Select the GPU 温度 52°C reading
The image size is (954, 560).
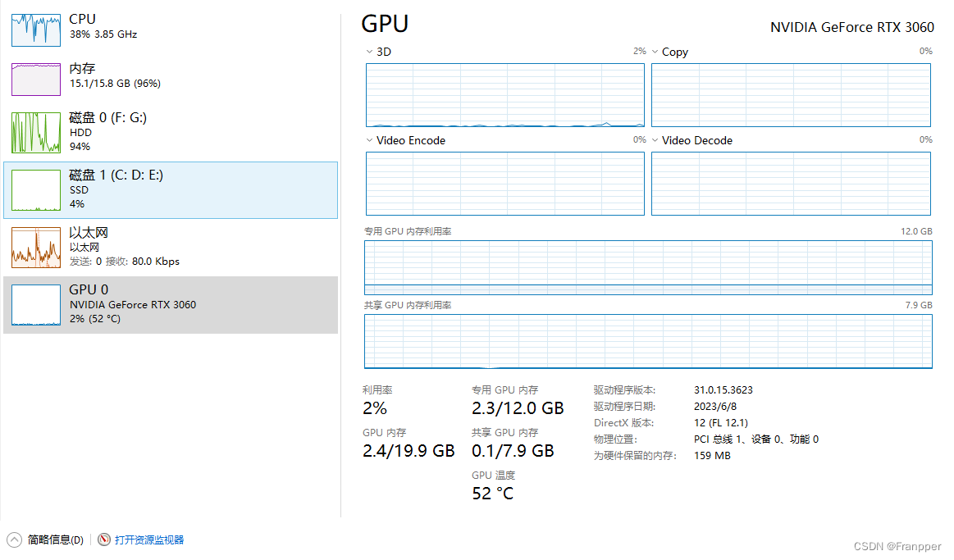point(492,493)
